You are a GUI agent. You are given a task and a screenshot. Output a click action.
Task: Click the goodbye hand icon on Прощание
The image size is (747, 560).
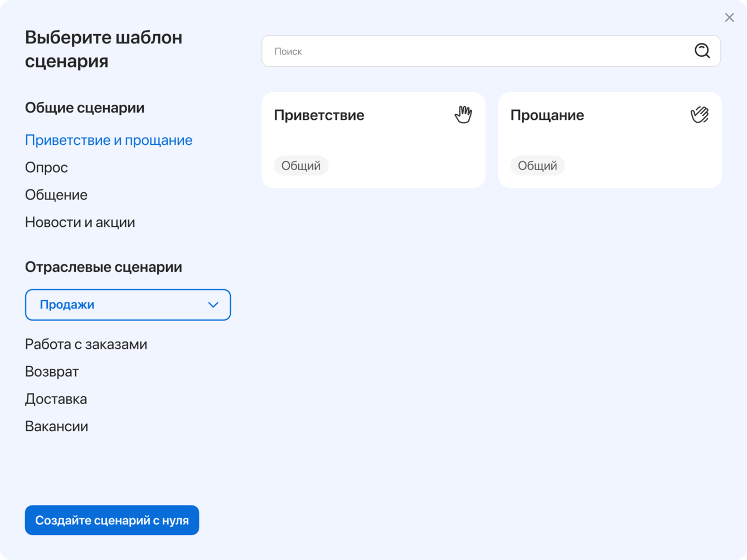point(699,115)
